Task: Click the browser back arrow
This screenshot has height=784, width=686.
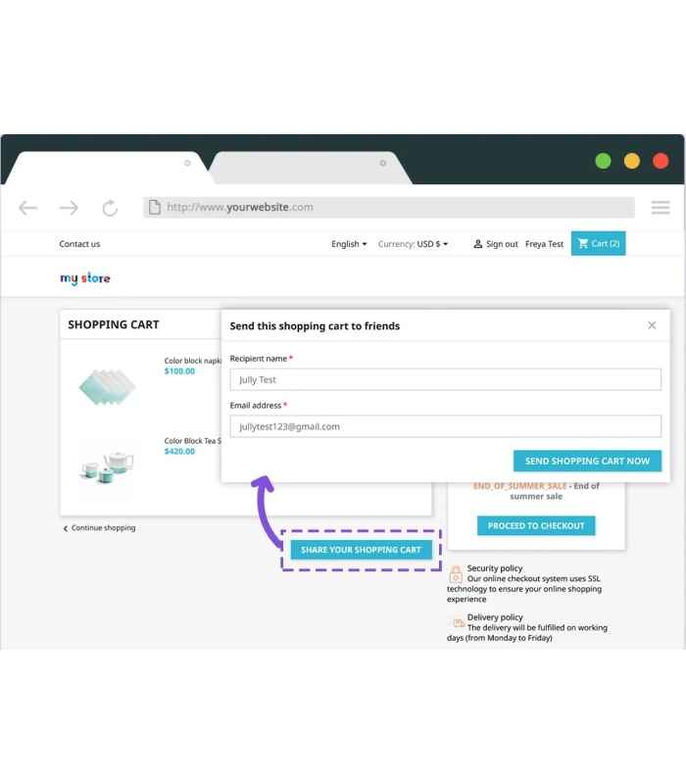Action: click(28, 208)
